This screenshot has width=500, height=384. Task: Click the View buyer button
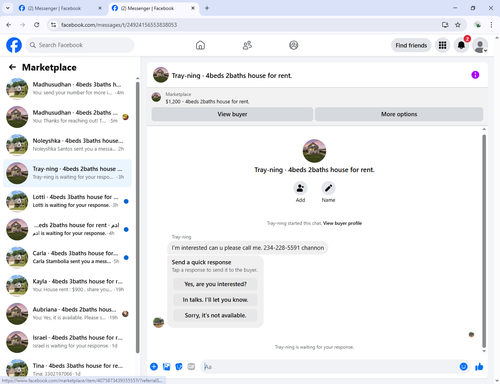pyautogui.click(x=232, y=114)
